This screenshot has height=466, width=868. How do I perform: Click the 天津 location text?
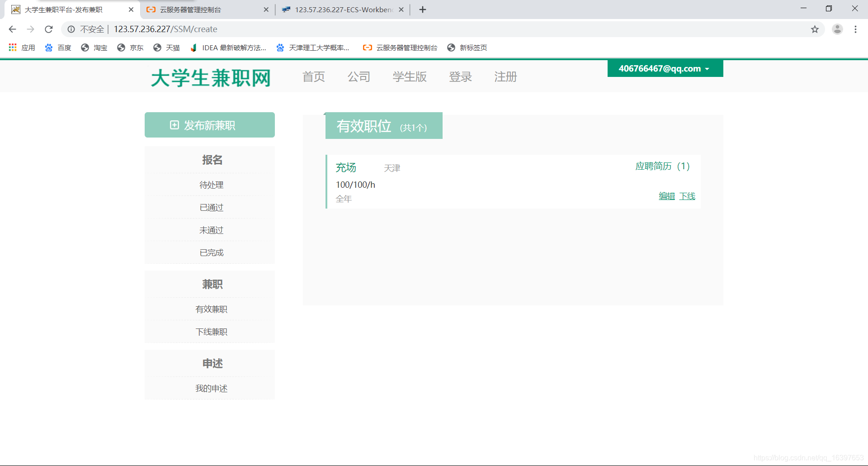click(x=392, y=168)
